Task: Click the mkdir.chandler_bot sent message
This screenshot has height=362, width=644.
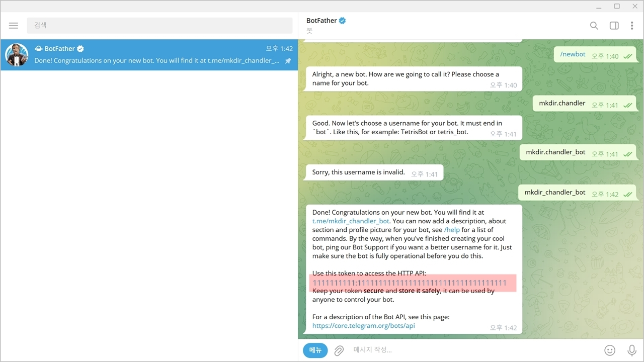Action: (x=578, y=152)
